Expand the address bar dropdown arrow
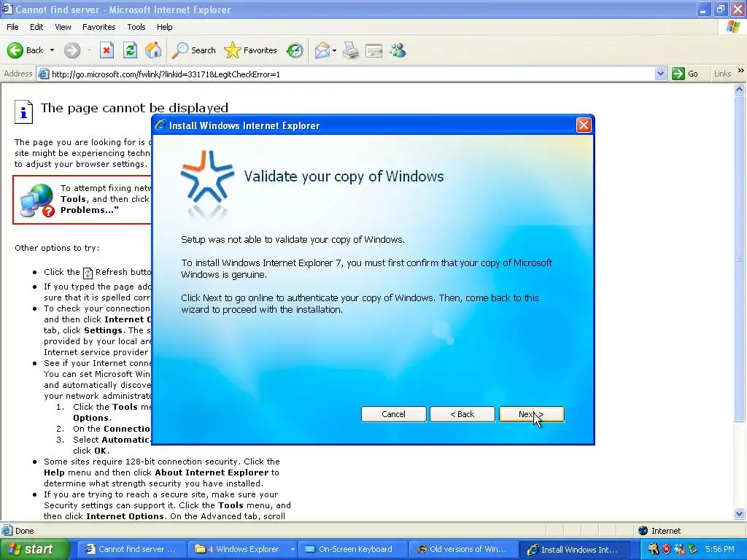The width and height of the screenshot is (747, 560). coord(660,74)
